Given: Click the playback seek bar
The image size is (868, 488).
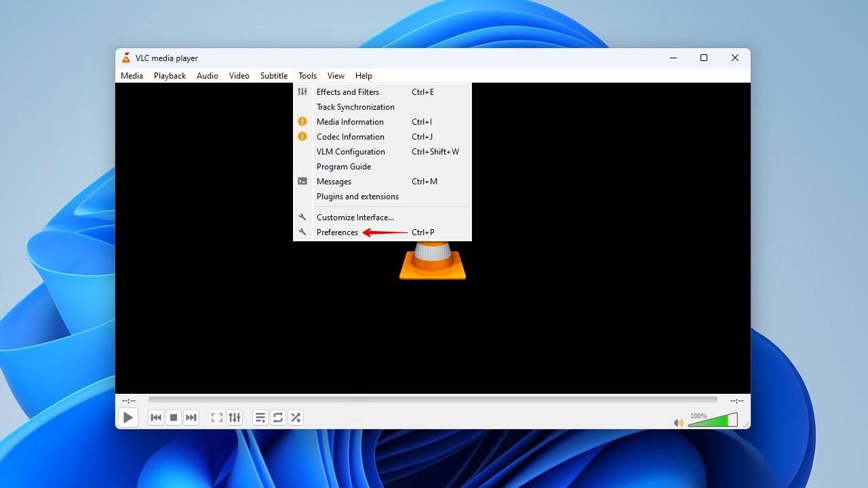Looking at the screenshot, I should click(433, 400).
